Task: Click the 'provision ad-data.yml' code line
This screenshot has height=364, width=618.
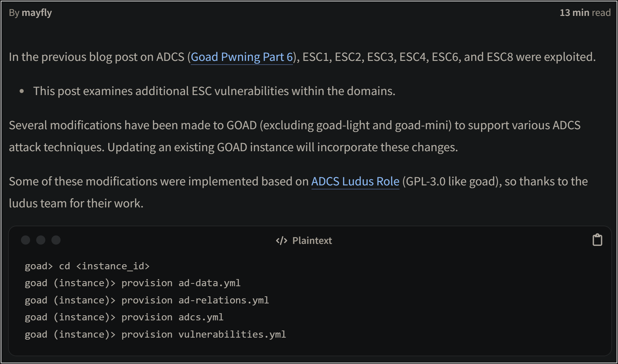Action: [133, 283]
